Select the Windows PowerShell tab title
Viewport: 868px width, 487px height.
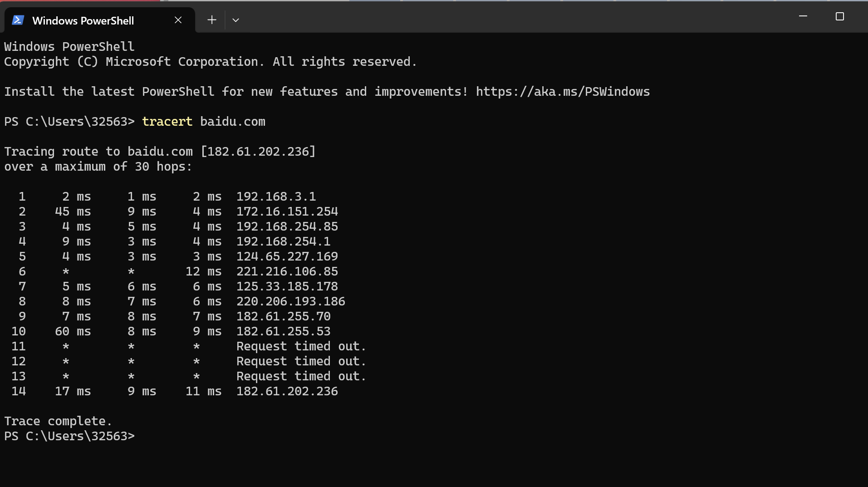point(83,20)
